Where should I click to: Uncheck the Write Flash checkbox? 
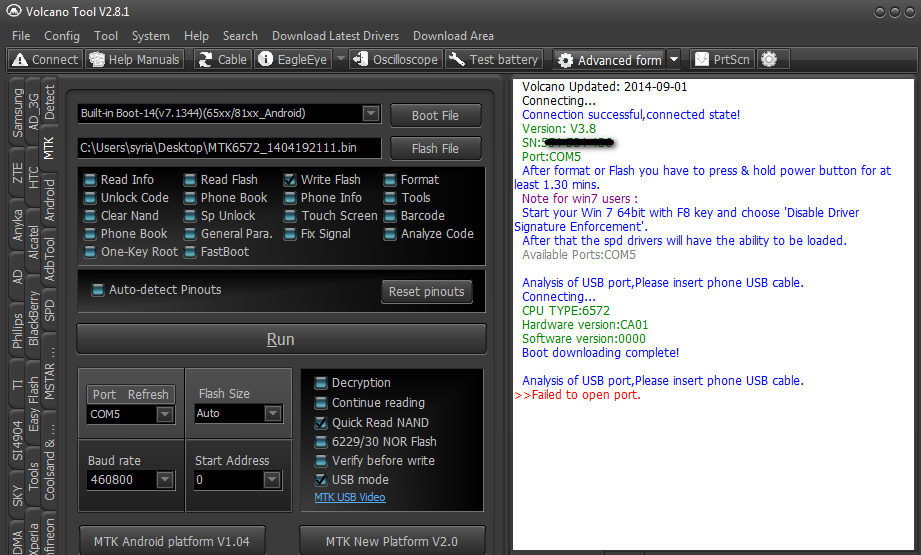click(x=290, y=180)
